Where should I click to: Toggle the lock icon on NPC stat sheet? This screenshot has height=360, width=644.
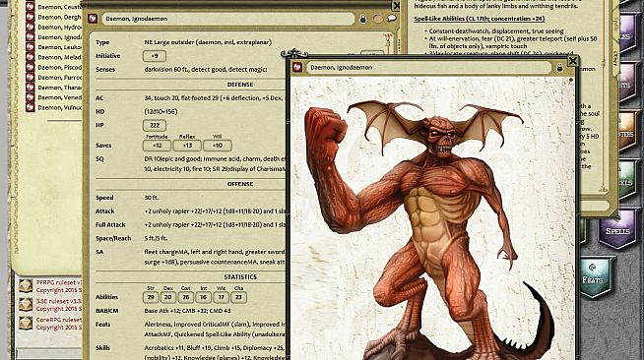coord(363,19)
